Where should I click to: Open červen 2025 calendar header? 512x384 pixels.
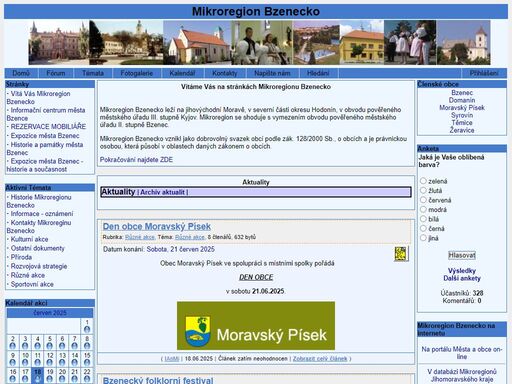[x=50, y=313]
